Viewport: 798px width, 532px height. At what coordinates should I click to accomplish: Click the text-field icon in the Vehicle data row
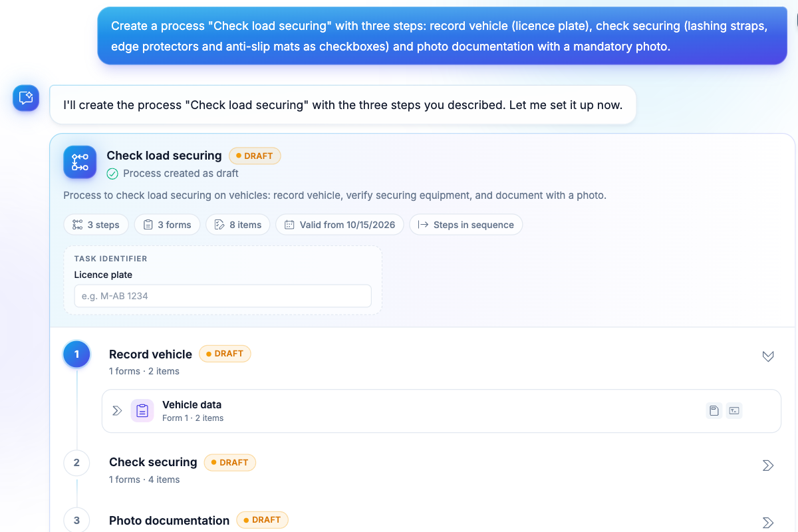733,410
